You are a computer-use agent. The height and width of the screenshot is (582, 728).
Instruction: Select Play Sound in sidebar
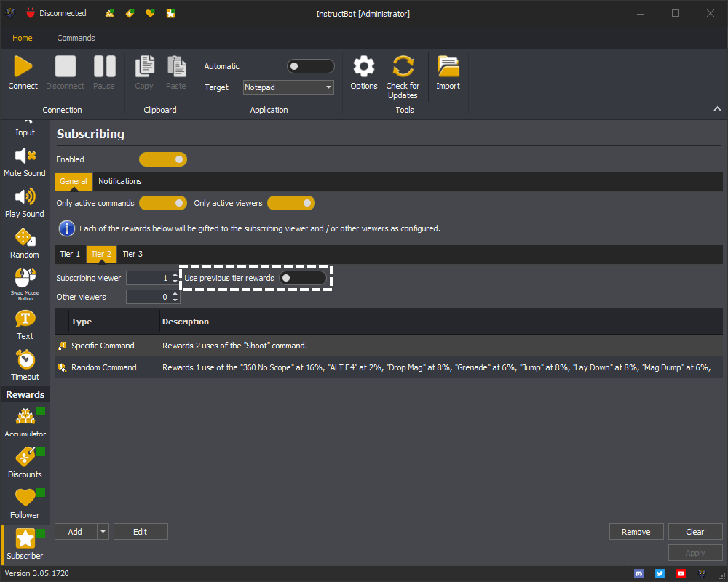click(x=25, y=203)
